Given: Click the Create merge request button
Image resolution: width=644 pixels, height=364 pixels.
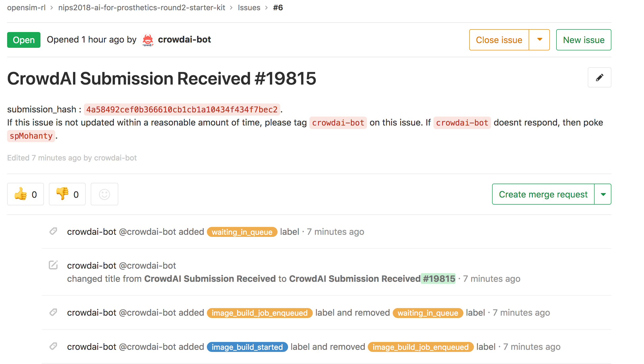Looking at the screenshot, I should pyautogui.click(x=543, y=194).
